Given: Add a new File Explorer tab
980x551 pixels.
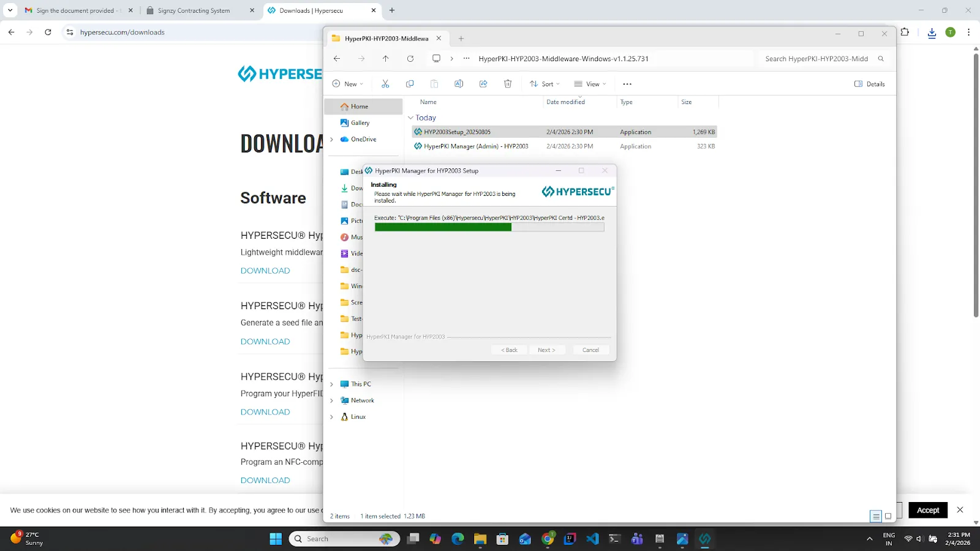Looking at the screenshot, I should (x=461, y=39).
